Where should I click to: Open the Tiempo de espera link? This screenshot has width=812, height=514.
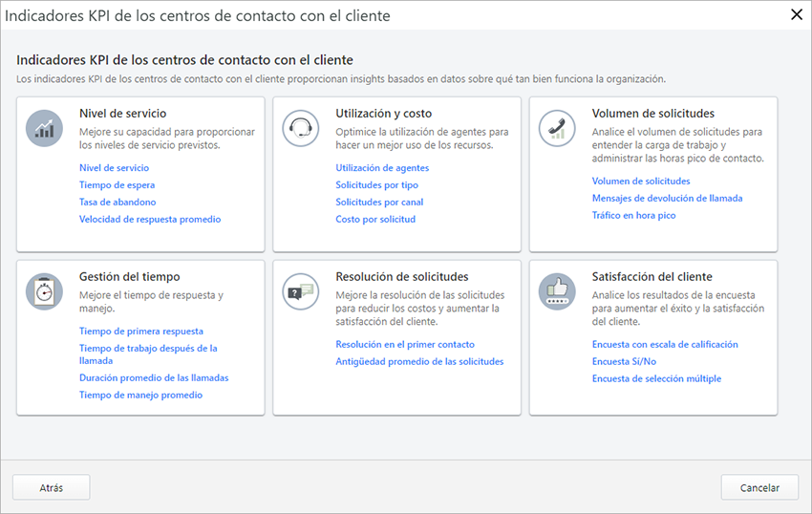[117, 185]
